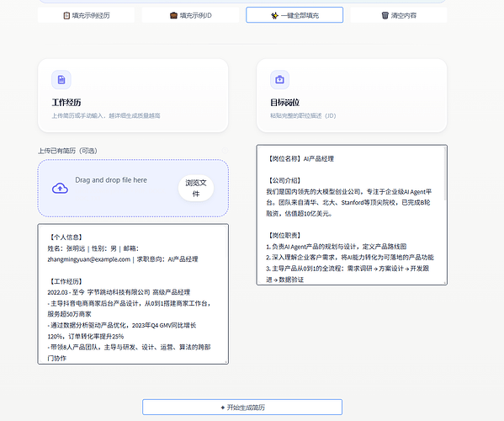Click the cloud upload icon

[x=60, y=188]
